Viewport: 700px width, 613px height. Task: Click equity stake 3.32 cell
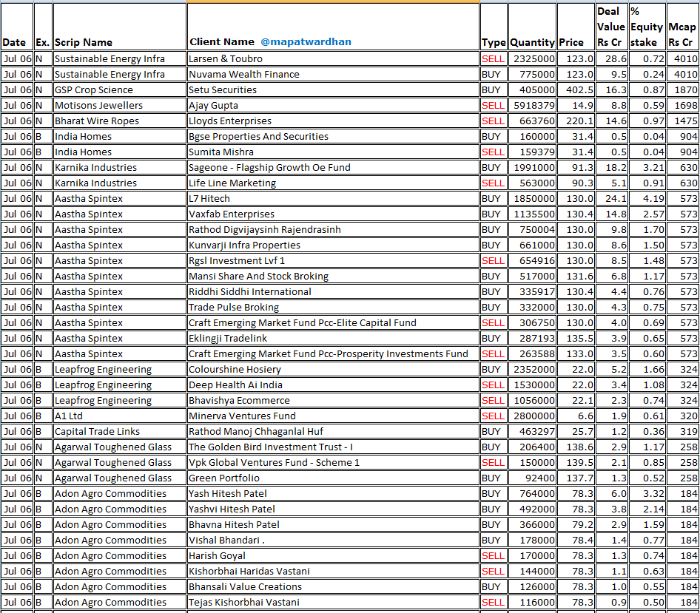point(647,494)
